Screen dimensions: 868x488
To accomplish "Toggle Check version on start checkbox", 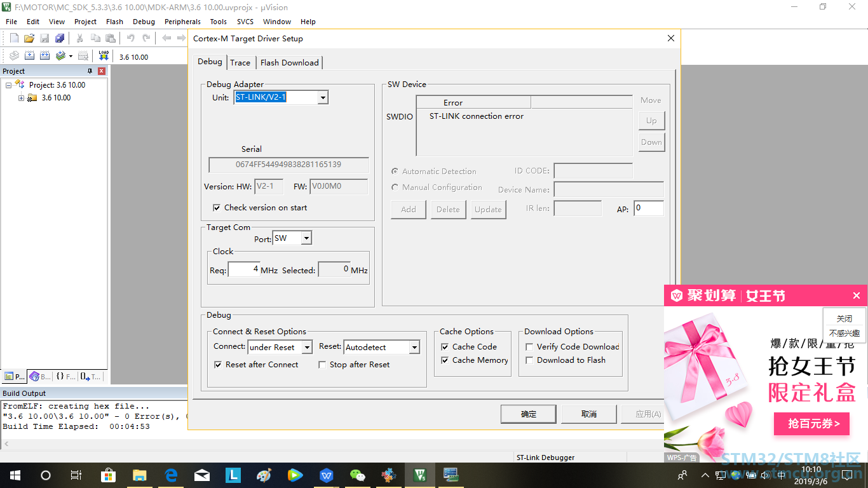I will pos(217,208).
